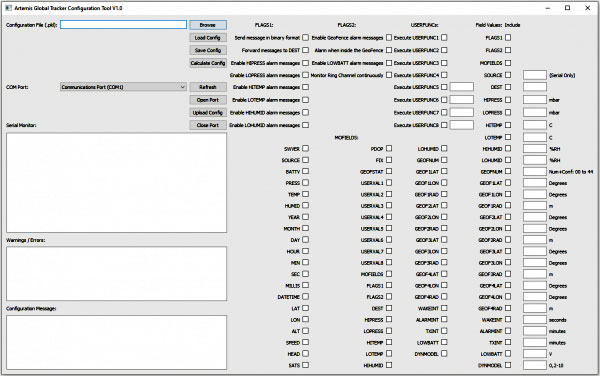Screen dimensions: 600x376
Task: Check the HUMID MOFIELDS checkbox
Action: pyautogui.click(x=305, y=205)
